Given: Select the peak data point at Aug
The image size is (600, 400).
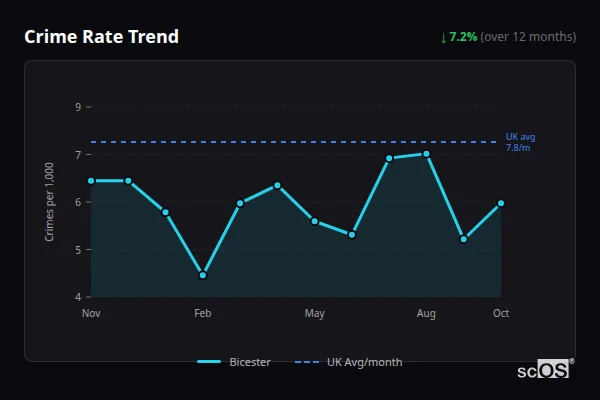Looking at the screenshot, I should click(426, 154).
